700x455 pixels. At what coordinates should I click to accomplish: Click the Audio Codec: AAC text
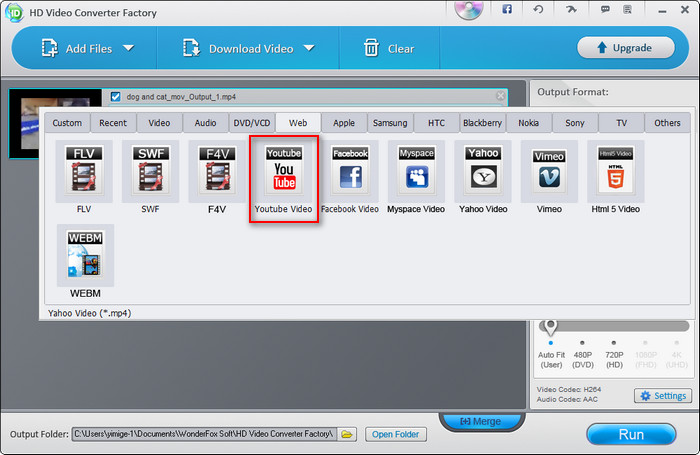pyautogui.click(x=567, y=399)
